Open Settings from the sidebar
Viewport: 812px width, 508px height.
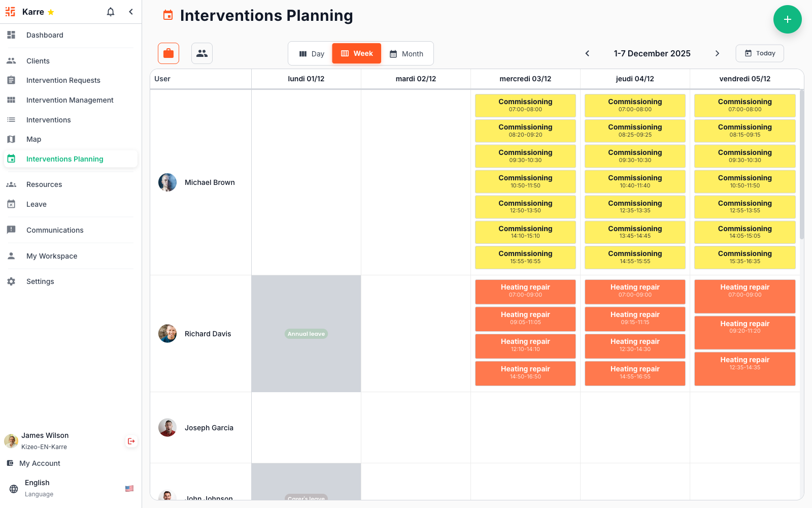click(40, 281)
